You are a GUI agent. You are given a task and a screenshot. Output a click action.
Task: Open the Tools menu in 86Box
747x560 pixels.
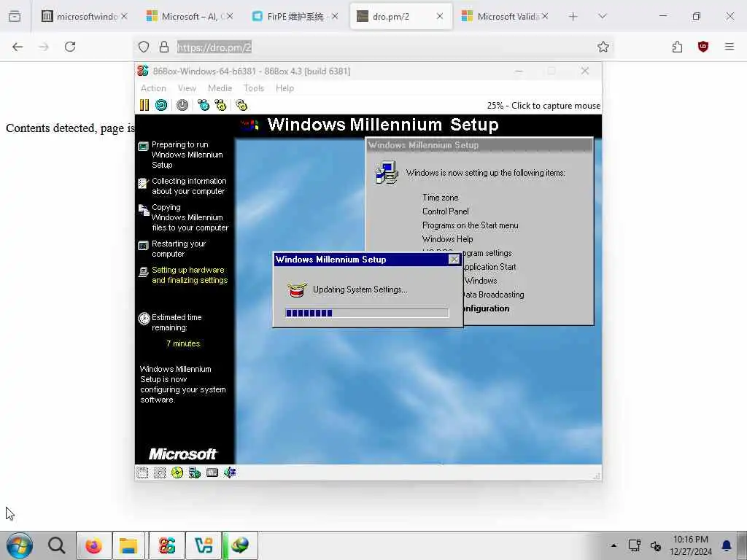coord(254,88)
